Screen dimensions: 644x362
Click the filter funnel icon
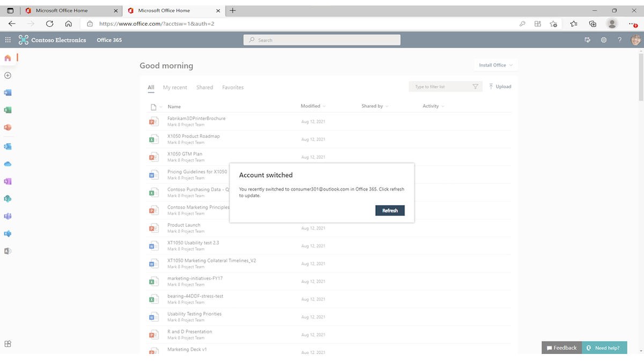[x=475, y=86]
